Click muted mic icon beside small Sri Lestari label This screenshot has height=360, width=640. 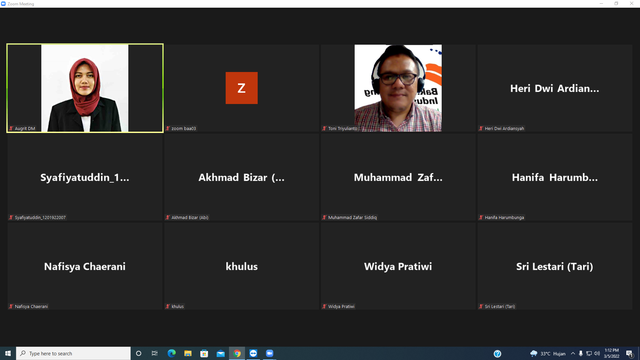[481, 306]
